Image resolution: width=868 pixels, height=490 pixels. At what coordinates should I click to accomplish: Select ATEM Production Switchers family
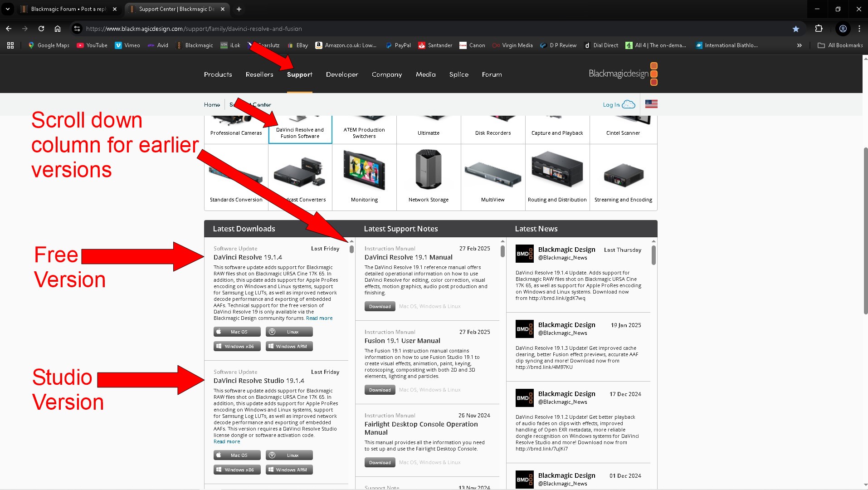click(364, 129)
